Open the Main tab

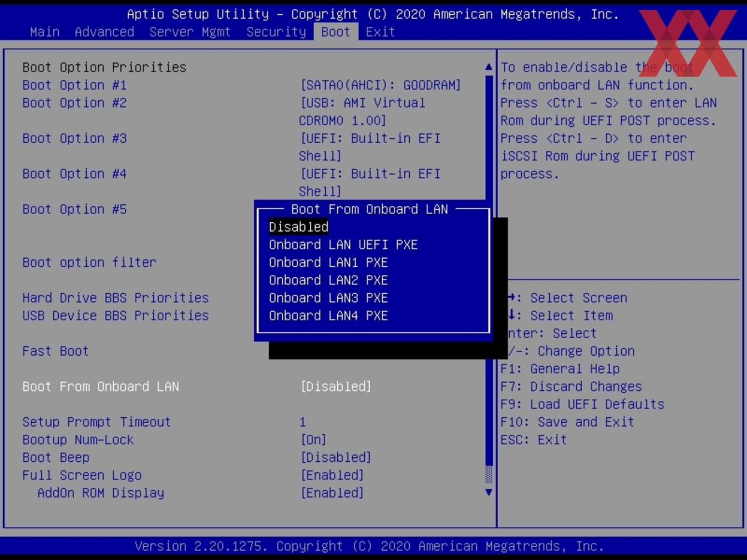click(x=44, y=32)
